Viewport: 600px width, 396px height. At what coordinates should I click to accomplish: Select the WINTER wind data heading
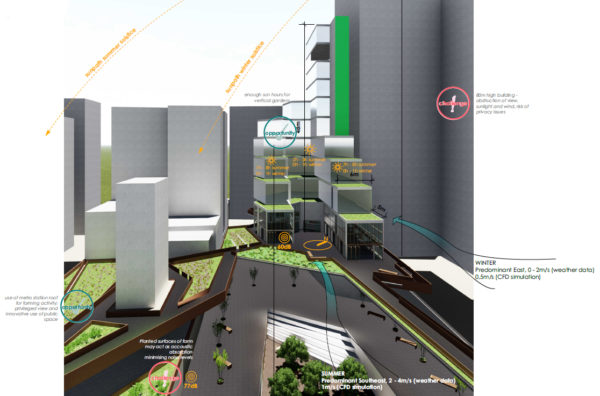point(486,263)
